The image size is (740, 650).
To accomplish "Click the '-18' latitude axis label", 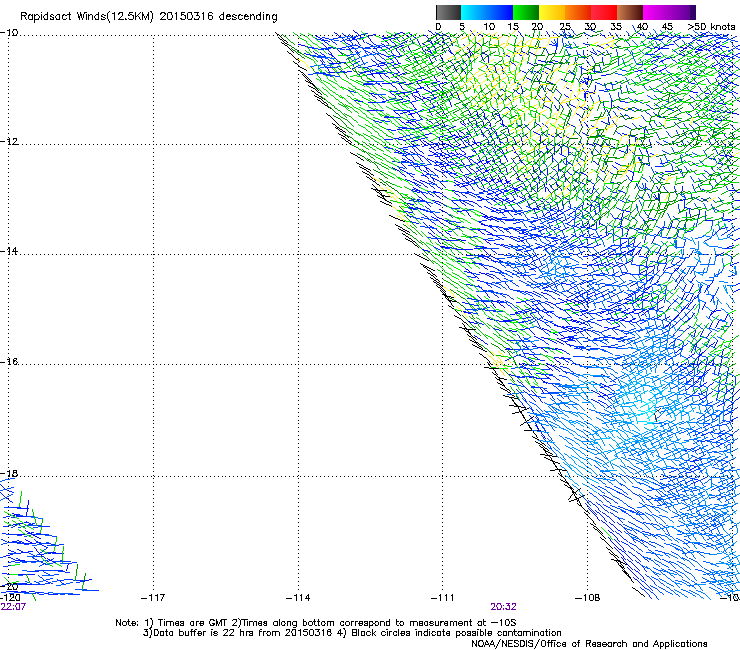I will pyautogui.click(x=9, y=473).
